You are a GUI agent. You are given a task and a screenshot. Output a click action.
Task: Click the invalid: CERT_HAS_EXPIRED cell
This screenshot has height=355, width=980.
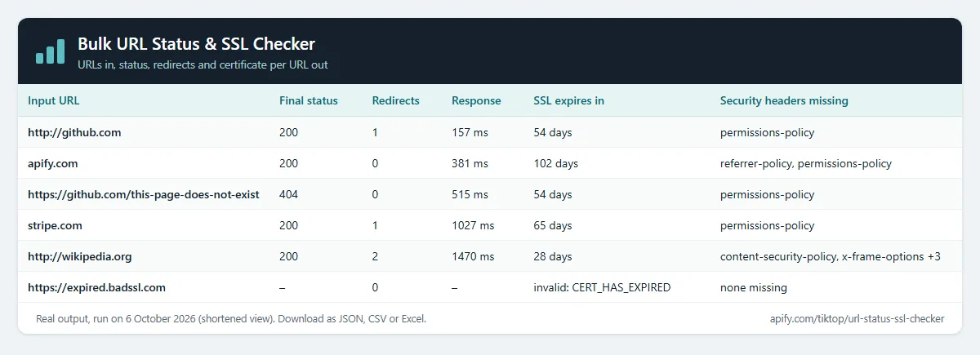pyautogui.click(x=602, y=287)
